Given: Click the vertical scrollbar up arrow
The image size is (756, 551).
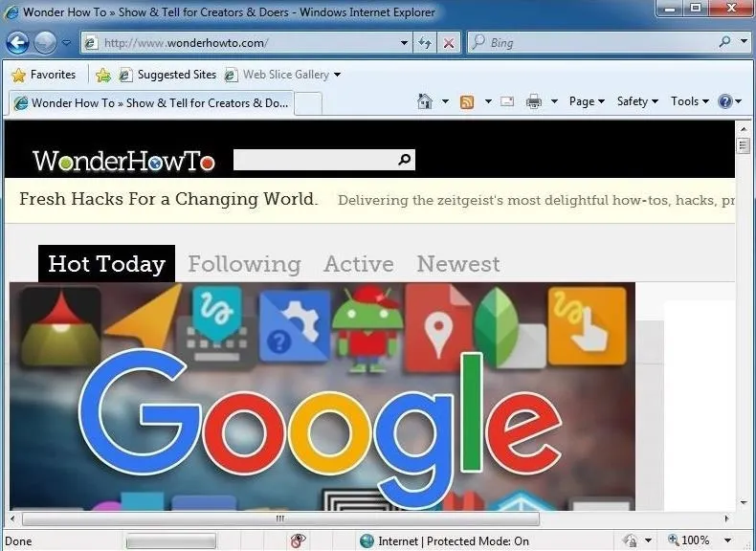Looking at the screenshot, I should [744, 129].
